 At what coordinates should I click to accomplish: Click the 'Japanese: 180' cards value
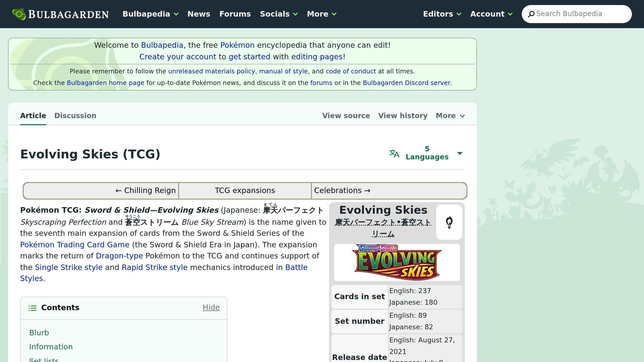(x=413, y=303)
